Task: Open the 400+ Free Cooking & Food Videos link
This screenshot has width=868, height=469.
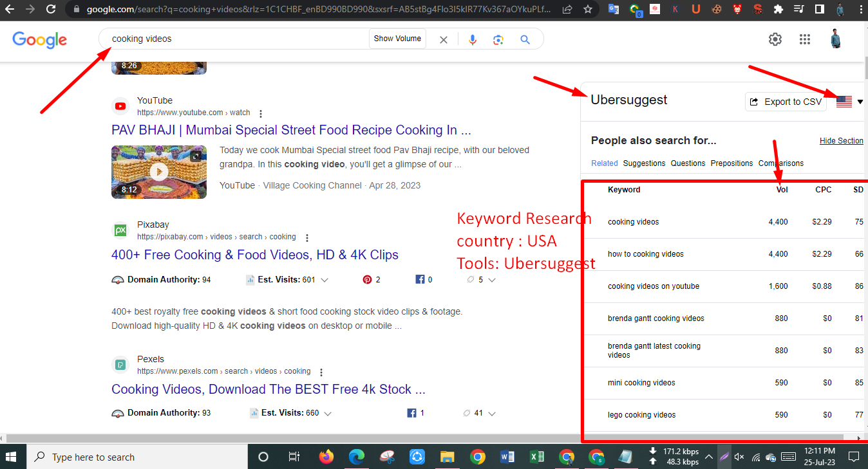Action: coord(255,255)
